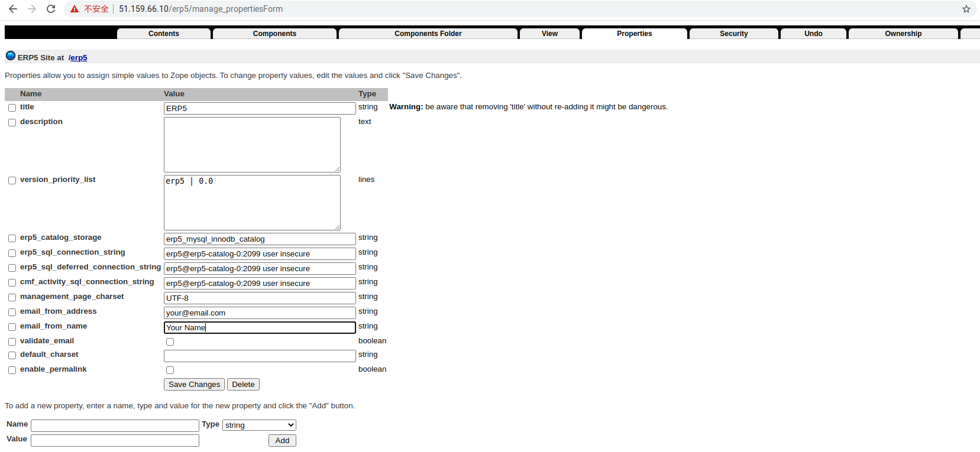Viewport: 980px width, 452px height.
Task: Tick the description property checkbox
Action: [12, 123]
